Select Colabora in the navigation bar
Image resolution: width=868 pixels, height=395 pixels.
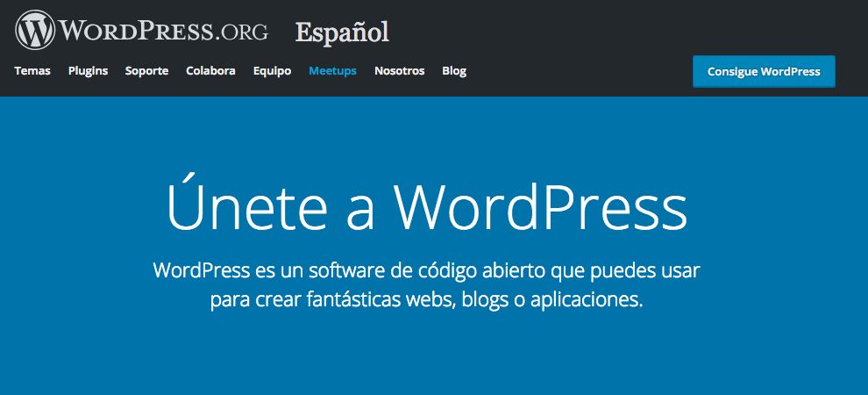(211, 71)
